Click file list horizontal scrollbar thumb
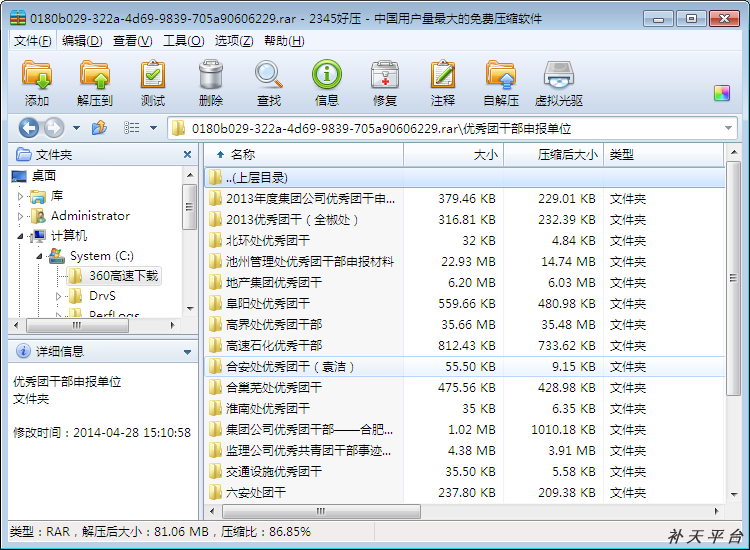750x550 pixels. [x=321, y=511]
